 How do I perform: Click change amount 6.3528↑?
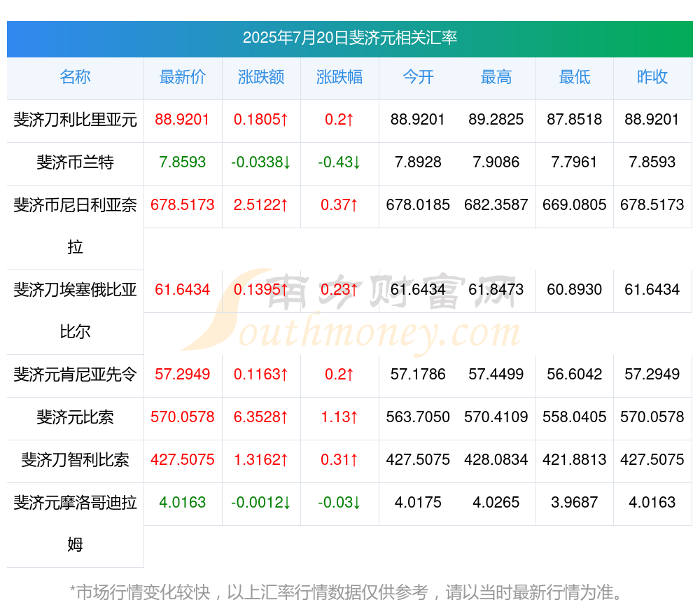260,417
